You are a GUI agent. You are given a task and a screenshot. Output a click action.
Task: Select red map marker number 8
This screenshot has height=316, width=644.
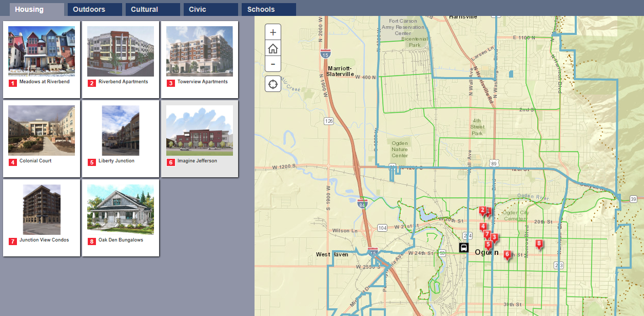click(539, 244)
